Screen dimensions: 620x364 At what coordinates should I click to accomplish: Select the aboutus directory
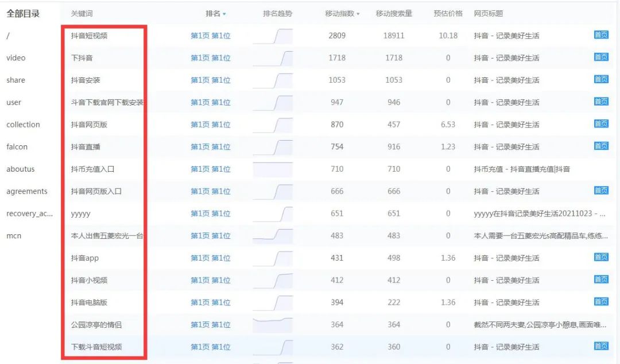[21, 169]
